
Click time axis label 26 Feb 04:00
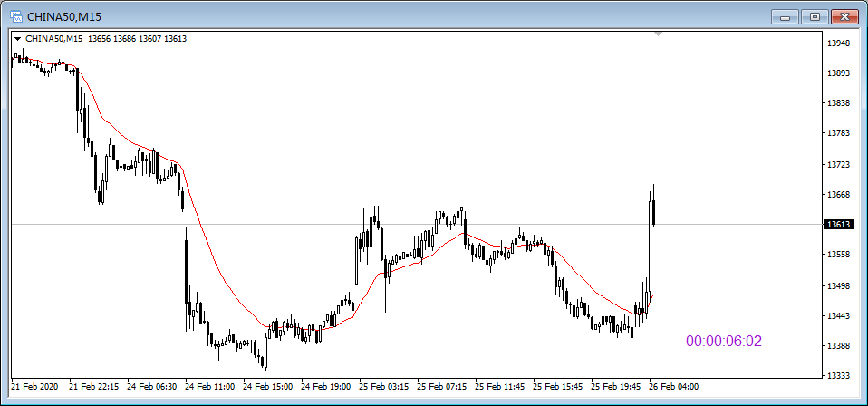pos(674,386)
